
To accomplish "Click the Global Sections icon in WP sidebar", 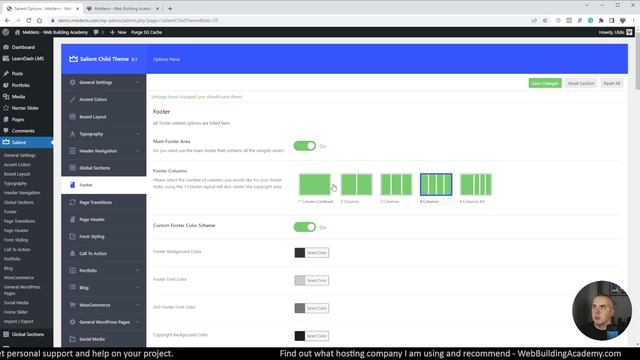I will click(x=6, y=334).
